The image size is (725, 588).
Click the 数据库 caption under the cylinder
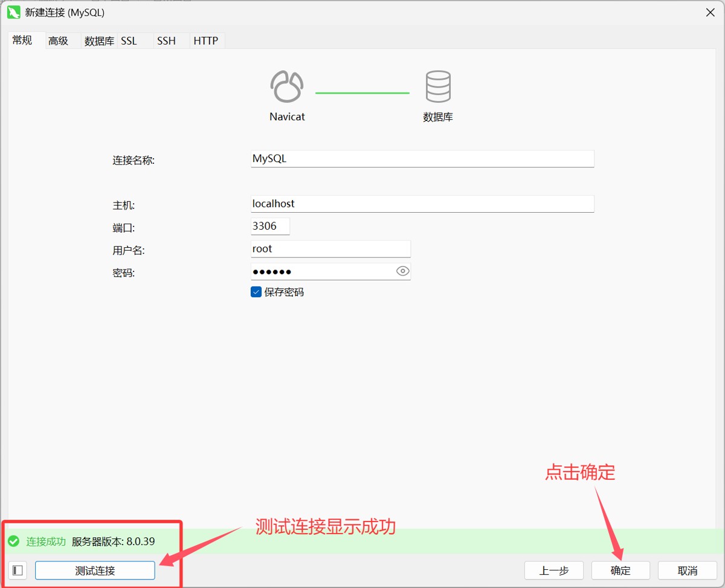[x=438, y=117]
